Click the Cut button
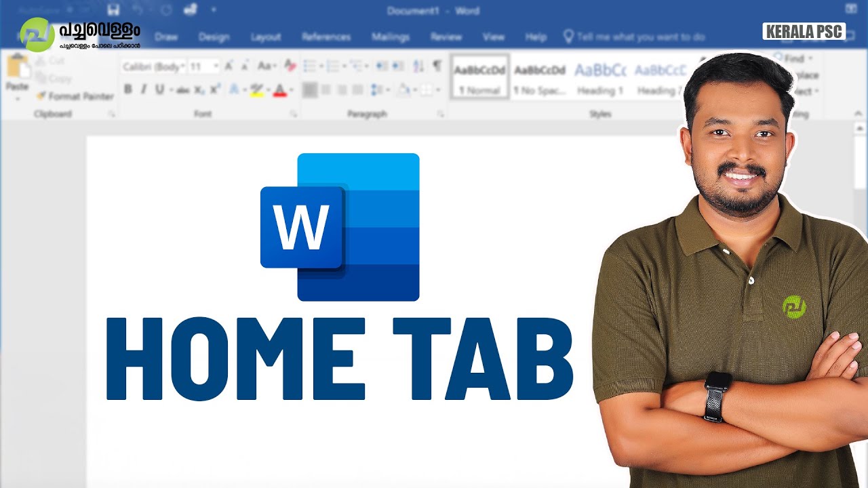868x488 pixels. coord(50,60)
